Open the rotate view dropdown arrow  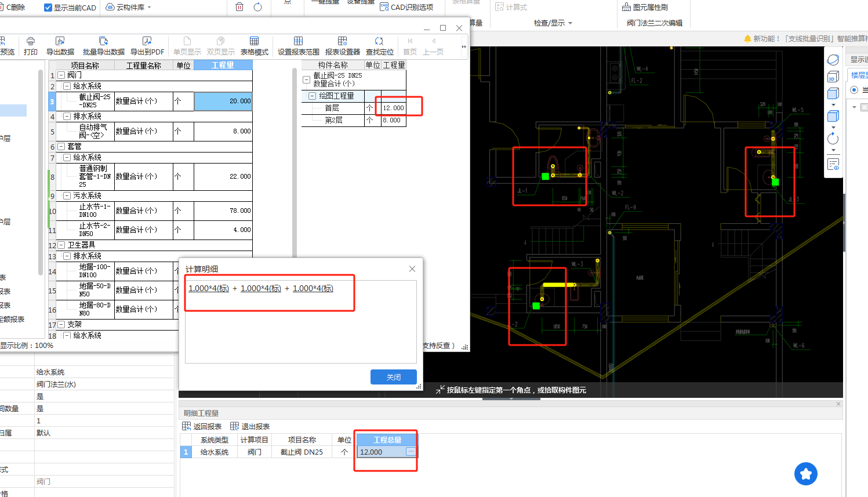(833, 151)
